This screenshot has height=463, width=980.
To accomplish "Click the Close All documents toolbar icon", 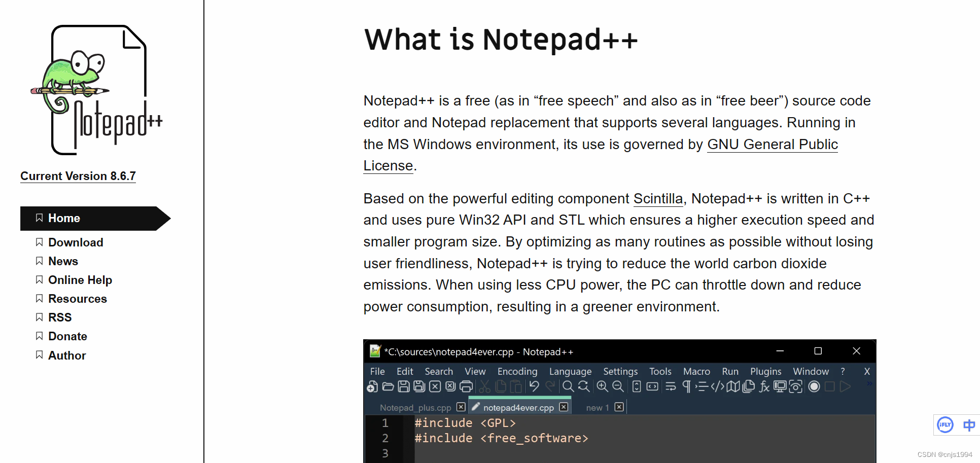I will pos(450,387).
